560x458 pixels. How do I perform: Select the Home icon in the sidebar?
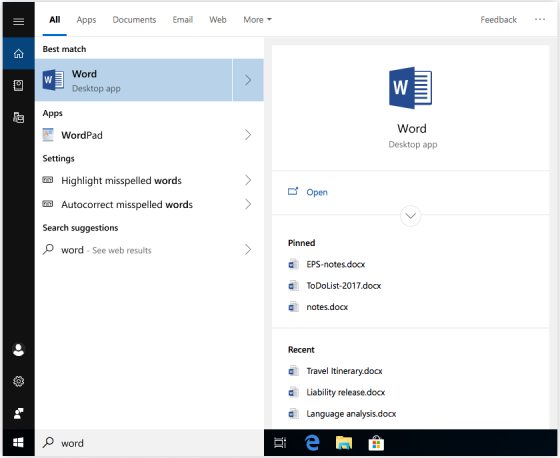click(19, 54)
